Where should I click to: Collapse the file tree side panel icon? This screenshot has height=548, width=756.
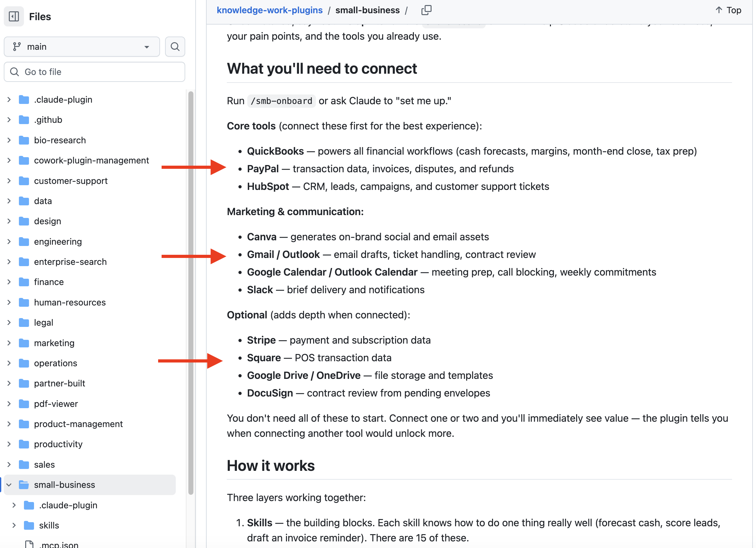pos(14,16)
